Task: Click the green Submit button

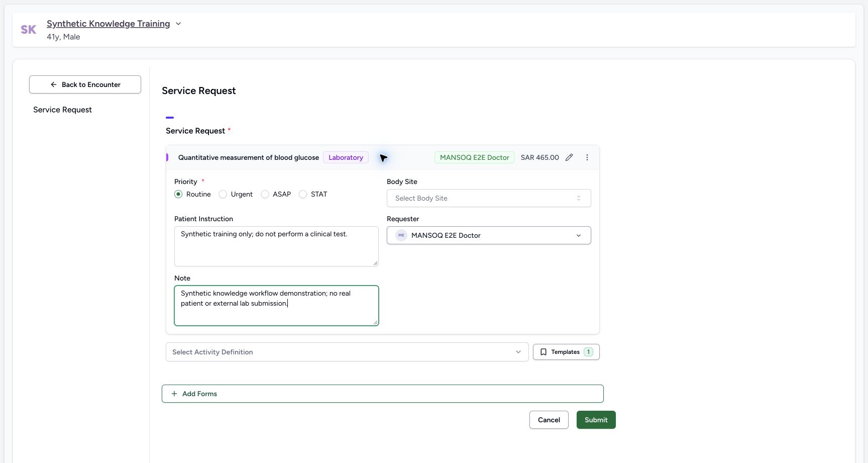Action: click(596, 420)
